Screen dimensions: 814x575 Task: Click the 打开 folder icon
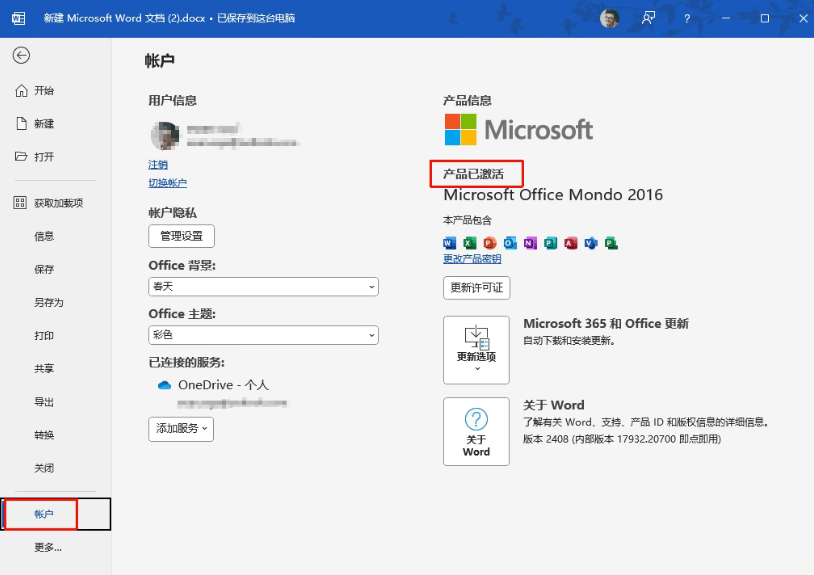click(21, 156)
